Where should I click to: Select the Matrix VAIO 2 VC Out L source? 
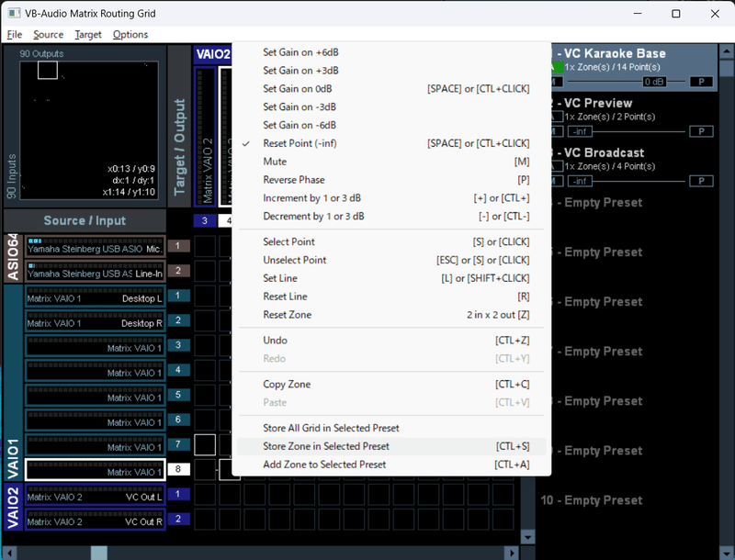coord(96,495)
